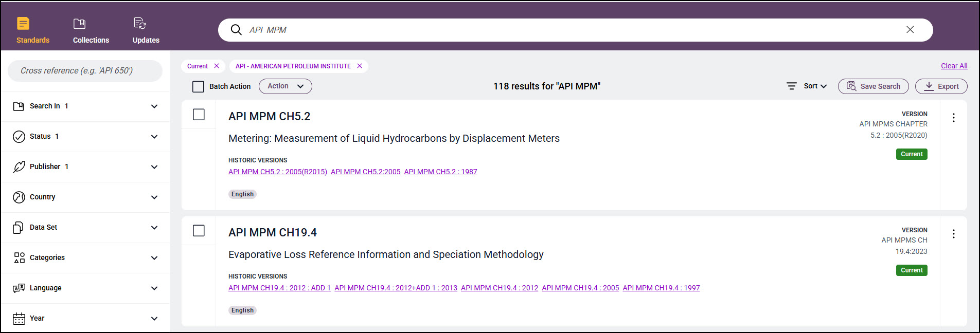980x333 pixels.
Task: Select the API MPM CH19.4 checkbox
Action: tap(199, 231)
